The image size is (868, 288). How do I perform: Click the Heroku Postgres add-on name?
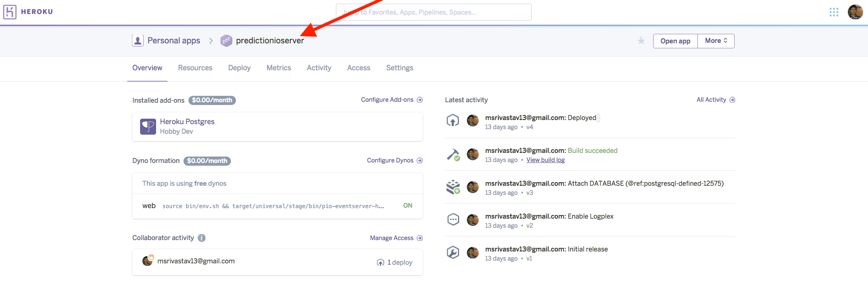click(187, 122)
